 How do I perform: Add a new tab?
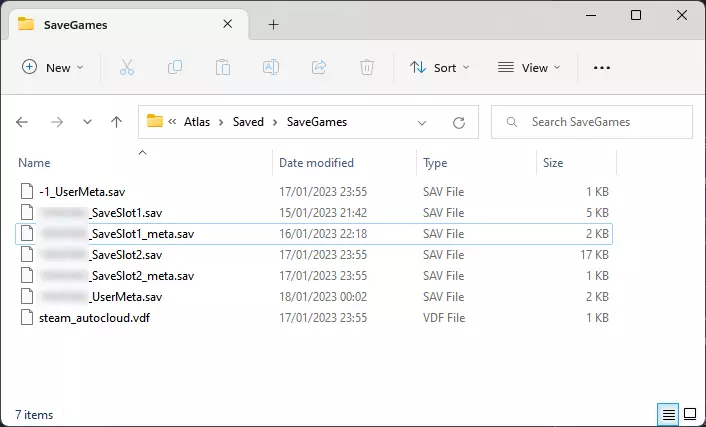273,25
